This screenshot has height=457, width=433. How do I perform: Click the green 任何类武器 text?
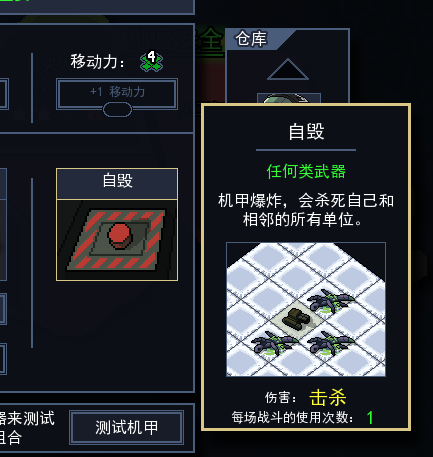click(x=306, y=172)
